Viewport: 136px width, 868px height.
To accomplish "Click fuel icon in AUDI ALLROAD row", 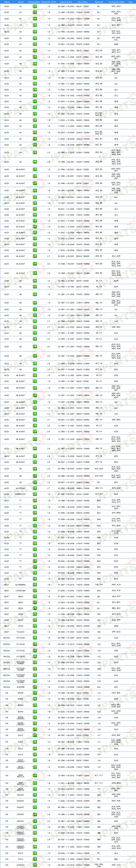I will [x=35, y=488].
